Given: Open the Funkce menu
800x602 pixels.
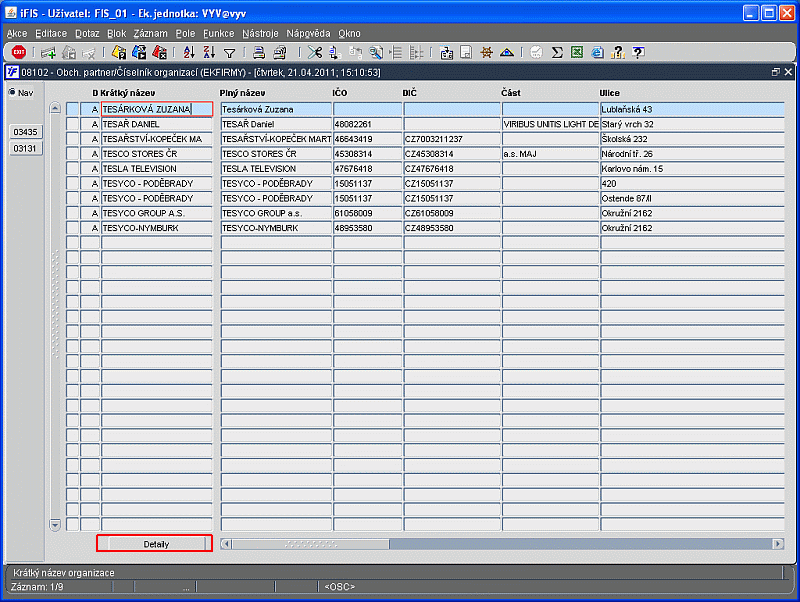Looking at the screenshot, I should coord(218,34).
